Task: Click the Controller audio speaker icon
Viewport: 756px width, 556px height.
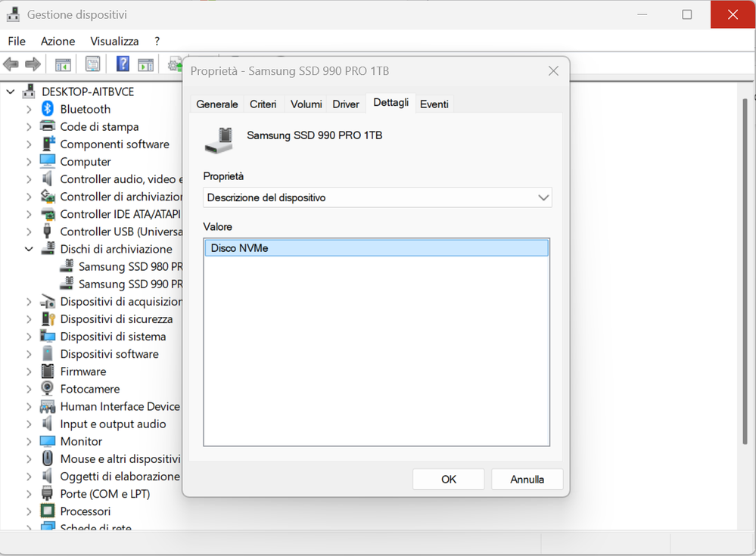Action: (x=47, y=179)
